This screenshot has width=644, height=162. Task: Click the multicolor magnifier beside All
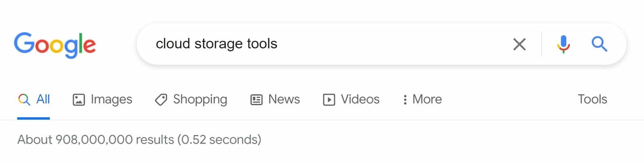coord(24,100)
